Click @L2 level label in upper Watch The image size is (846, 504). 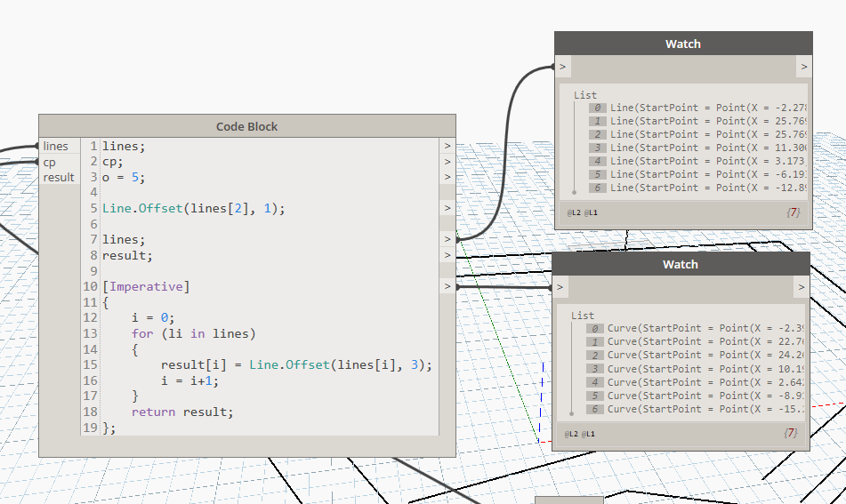574,213
